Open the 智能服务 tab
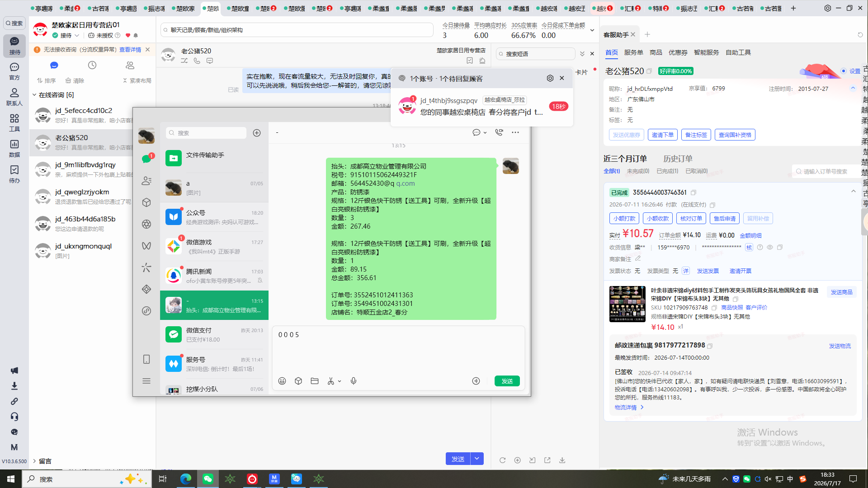The width and height of the screenshot is (868, 488). pyautogui.click(x=706, y=52)
